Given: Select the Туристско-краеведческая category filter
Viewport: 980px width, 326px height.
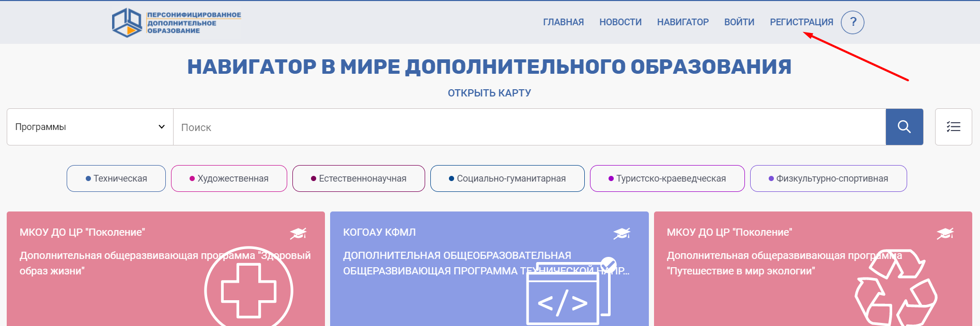Looking at the screenshot, I should (x=667, y=178).
